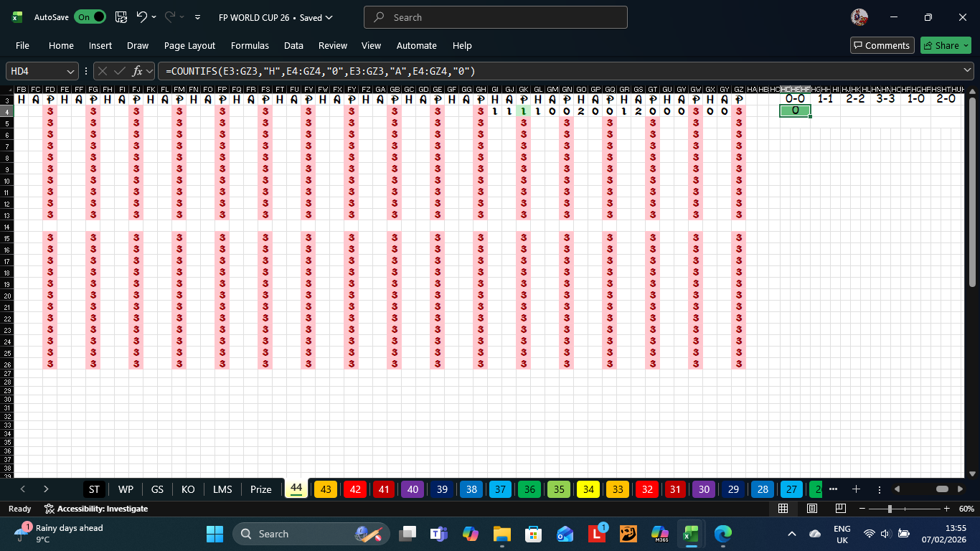Click the Share button
980x551 pixels.
(946, 45)
